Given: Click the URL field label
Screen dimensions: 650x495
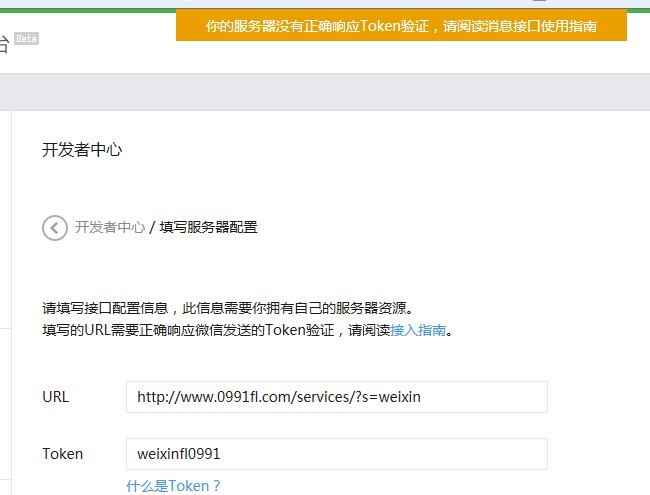Looking at the screenshot, I should 55,397.
